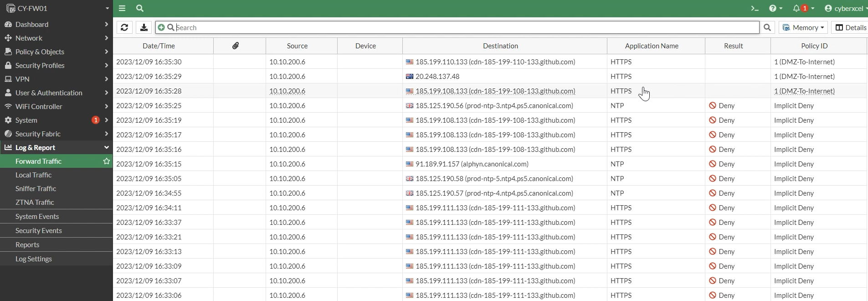Viewport: 868px width, 301px height.
Task: Open the CY-FW01 device dropdown
Action: 56,8
